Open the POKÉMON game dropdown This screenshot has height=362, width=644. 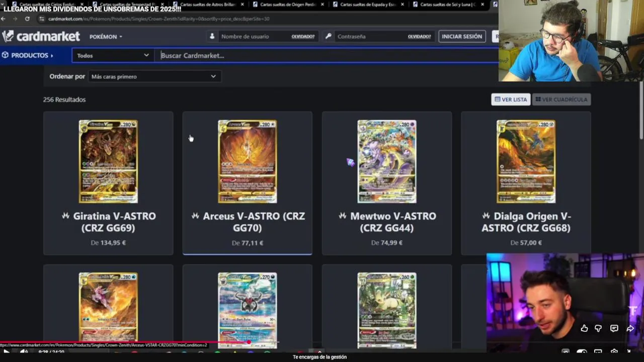pyautogui.click(x=106, y=37)
